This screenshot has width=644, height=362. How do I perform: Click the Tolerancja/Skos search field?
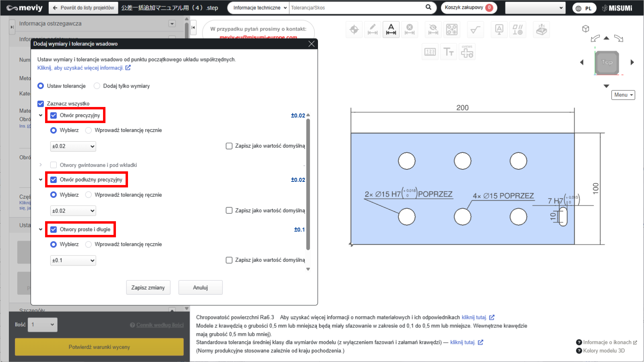356,8
